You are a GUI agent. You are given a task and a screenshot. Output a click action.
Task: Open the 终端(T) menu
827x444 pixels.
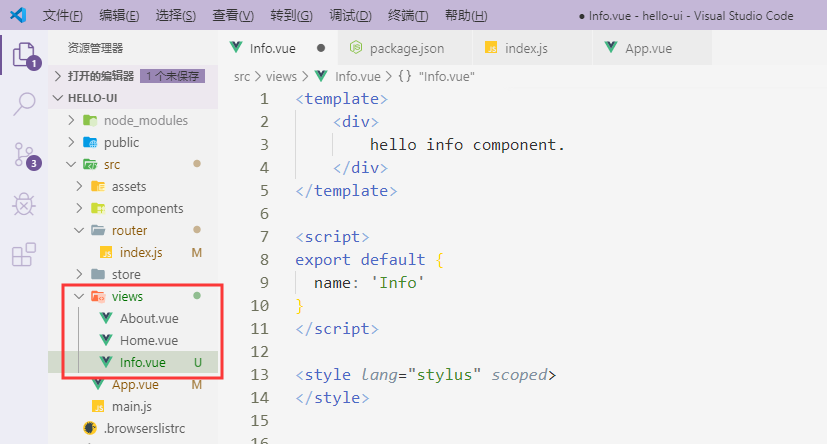tap(408, 15)
